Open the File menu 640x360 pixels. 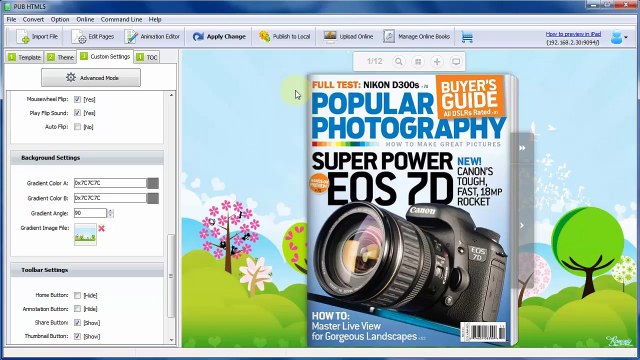tap(11, 19)
